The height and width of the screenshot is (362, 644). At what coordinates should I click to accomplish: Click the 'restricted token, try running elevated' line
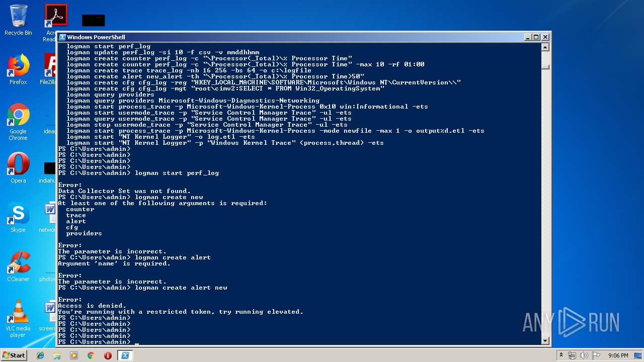point(181,312)
